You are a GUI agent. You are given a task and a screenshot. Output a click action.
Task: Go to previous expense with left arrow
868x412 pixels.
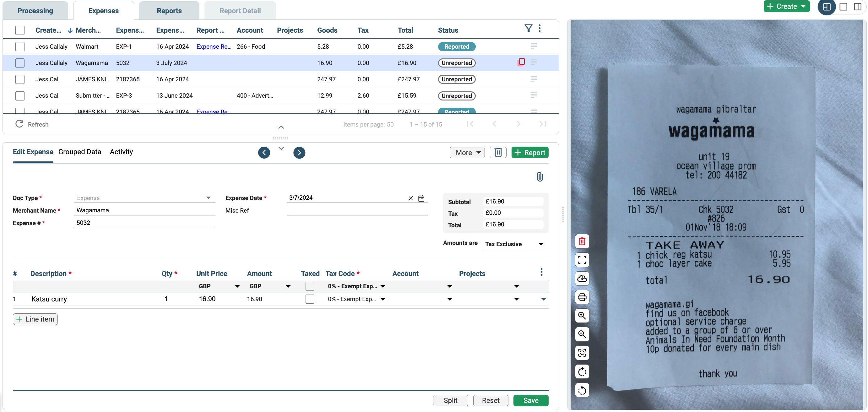point(264,153)
